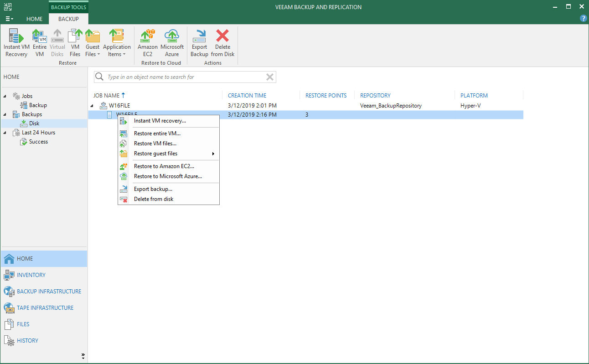Switch to the HOME ribbon tab
589x364 pixels.
pyautogui.click(x=34, y=19)
